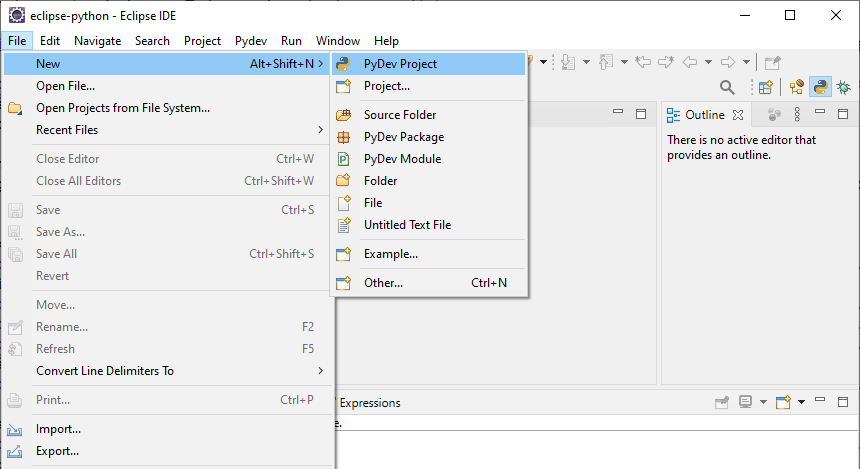
Task: Open File... from the File menu
Action: pos(167,86)
